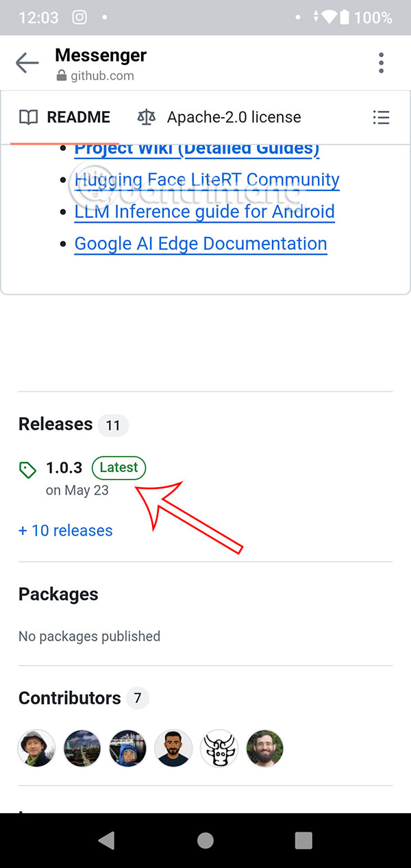Open the first contributor's avatar

36,748
